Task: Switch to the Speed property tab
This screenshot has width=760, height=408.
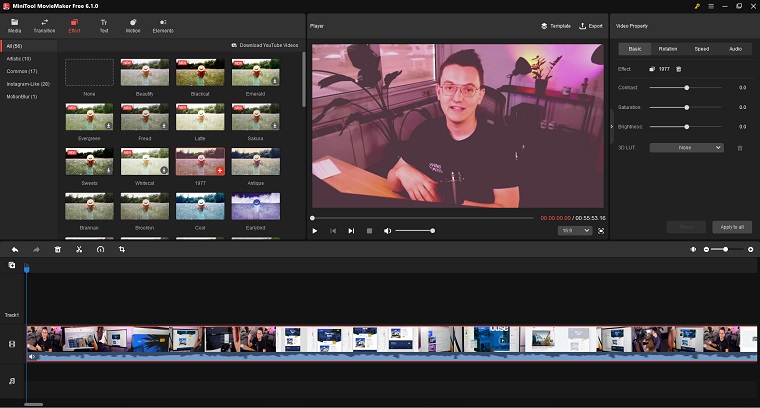Action: (702, 49)
